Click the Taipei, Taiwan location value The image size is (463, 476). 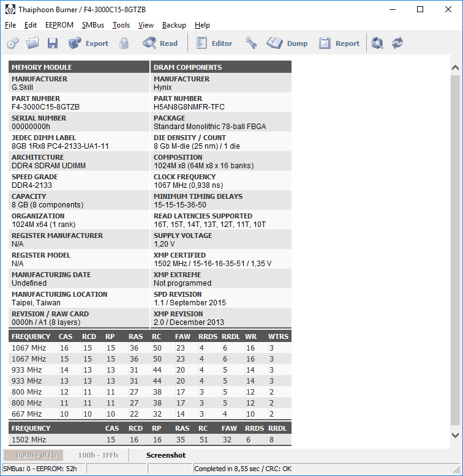(x=36, y=303)
